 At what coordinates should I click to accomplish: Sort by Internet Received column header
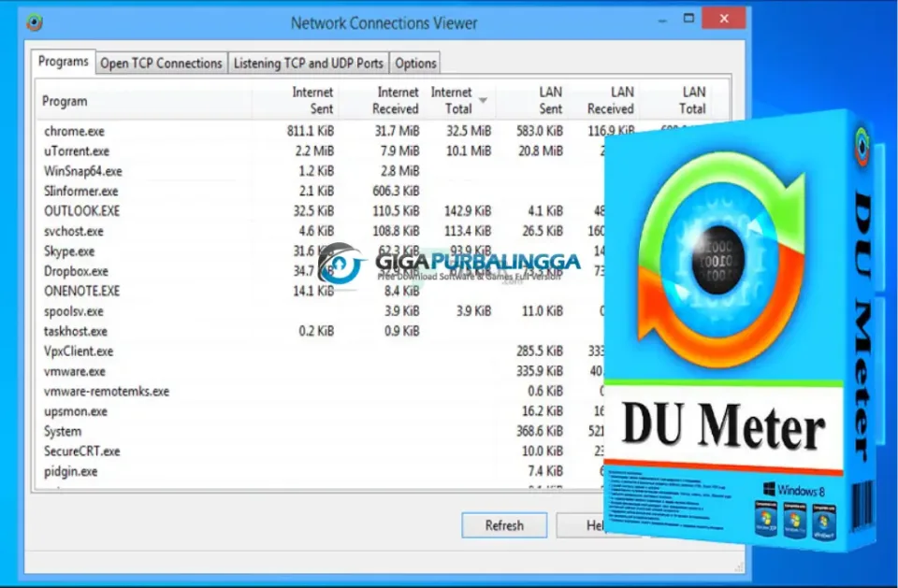coord(381,101)
